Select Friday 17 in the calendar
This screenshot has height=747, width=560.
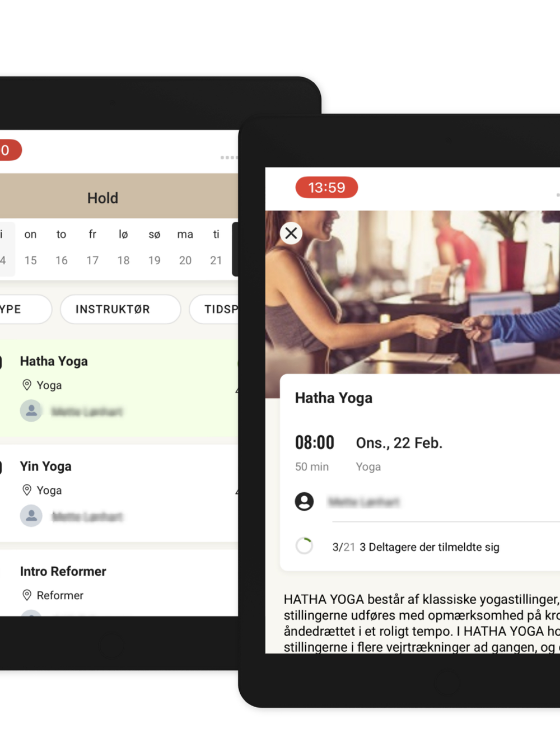tap(92, 247)
